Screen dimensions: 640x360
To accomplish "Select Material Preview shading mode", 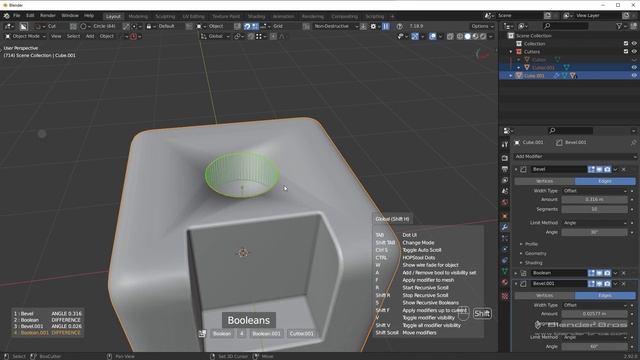I will pos(475,36).
